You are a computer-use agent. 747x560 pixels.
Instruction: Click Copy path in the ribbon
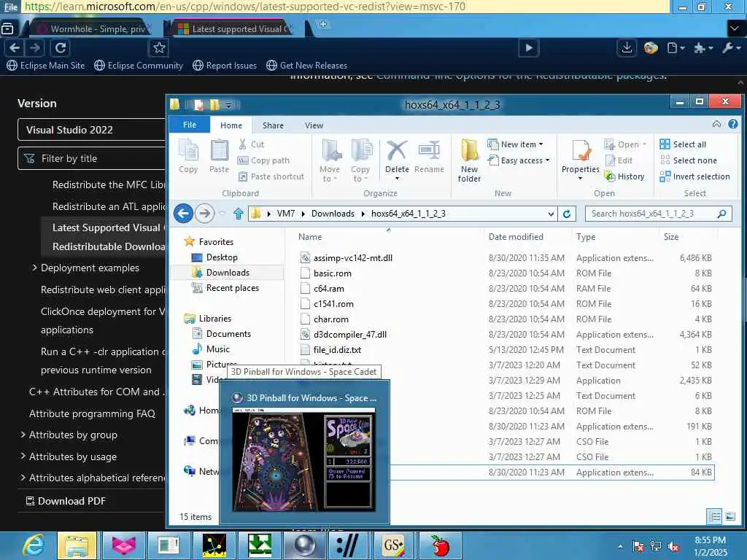click(263, 160)
